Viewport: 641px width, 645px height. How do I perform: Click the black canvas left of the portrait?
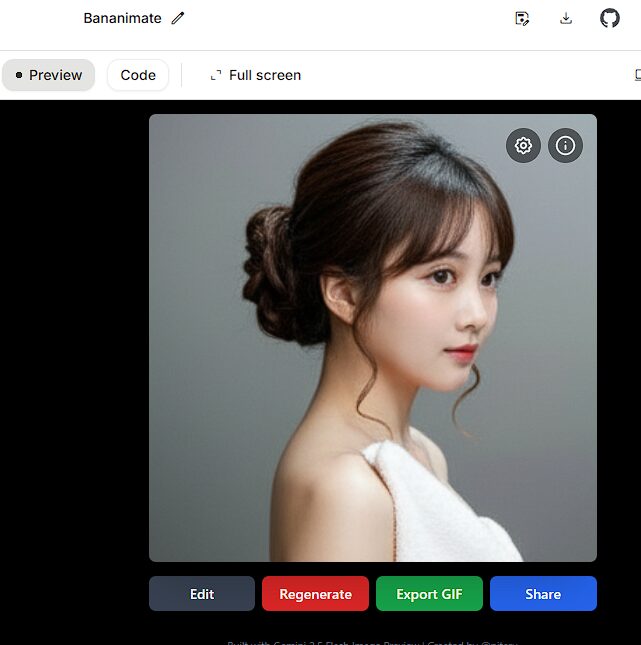click(72, 350)
